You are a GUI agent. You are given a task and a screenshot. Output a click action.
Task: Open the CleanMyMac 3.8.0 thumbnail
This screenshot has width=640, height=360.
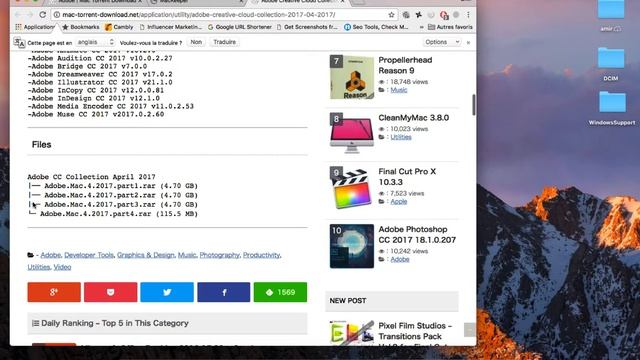pyautogui.click(x=351, y=133)
